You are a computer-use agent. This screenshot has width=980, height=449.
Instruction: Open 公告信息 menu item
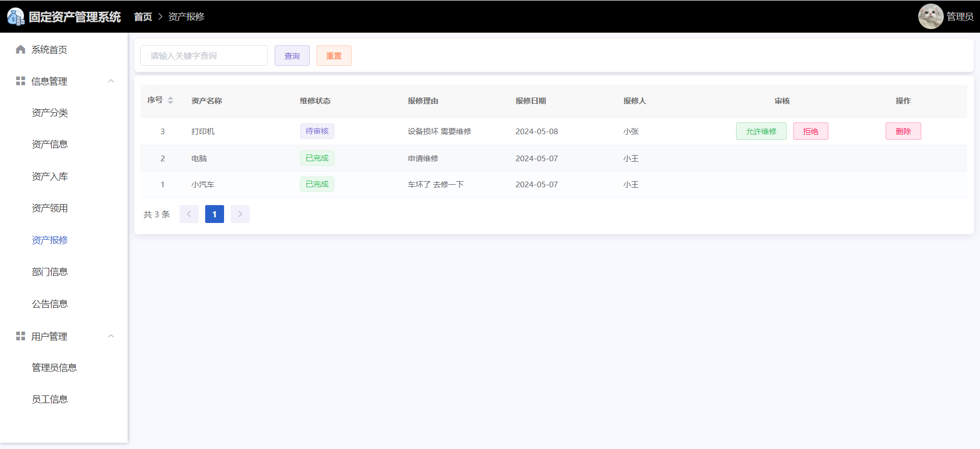50,304
